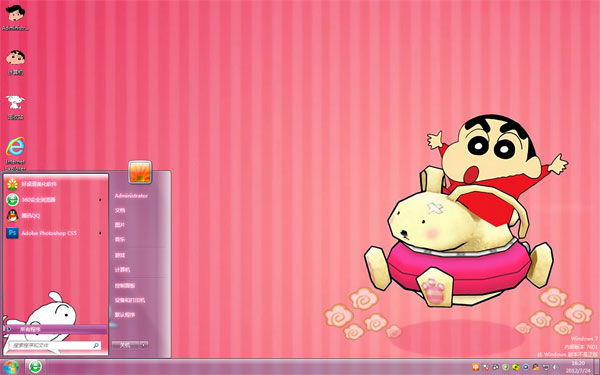The height and width of the screenshot is (375, 600).
Task: Launch 腾讯QQ from the Start menu
Action: (55, 216)
